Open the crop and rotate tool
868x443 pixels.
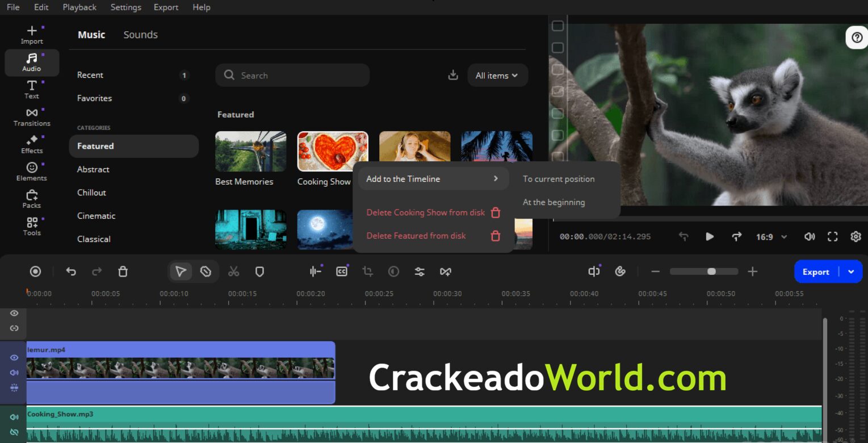point(368,271)
